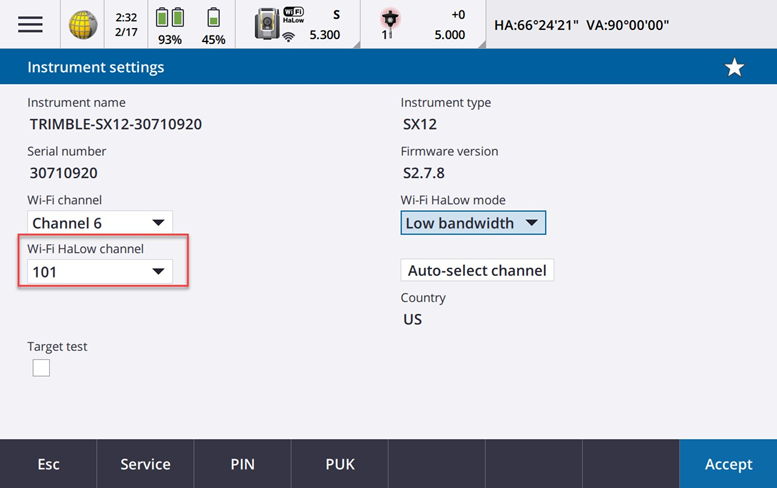This screenshot has height=488, width=777.
Task: Tap the 93% dual battery icon
Action: 170,18
